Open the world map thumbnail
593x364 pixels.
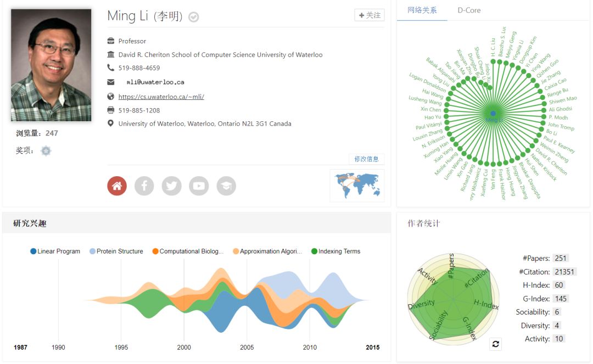pos(357,186)
